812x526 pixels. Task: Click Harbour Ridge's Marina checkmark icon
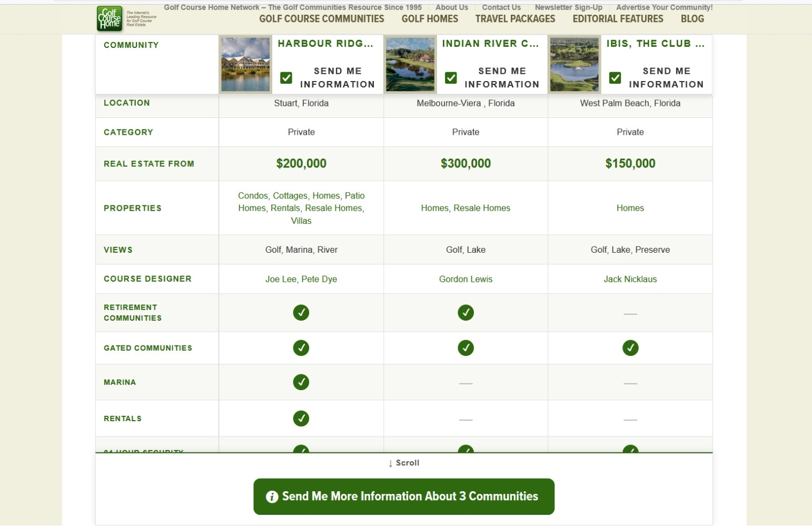pyautogui.click(x=301, y=382)
